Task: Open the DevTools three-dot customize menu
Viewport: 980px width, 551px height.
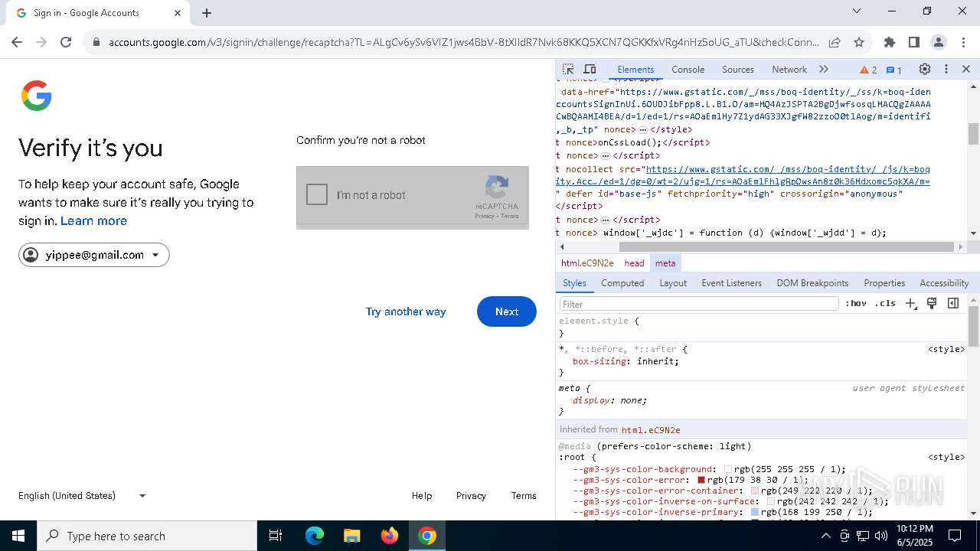Action: pyautogui.click(x=946, y=69)
